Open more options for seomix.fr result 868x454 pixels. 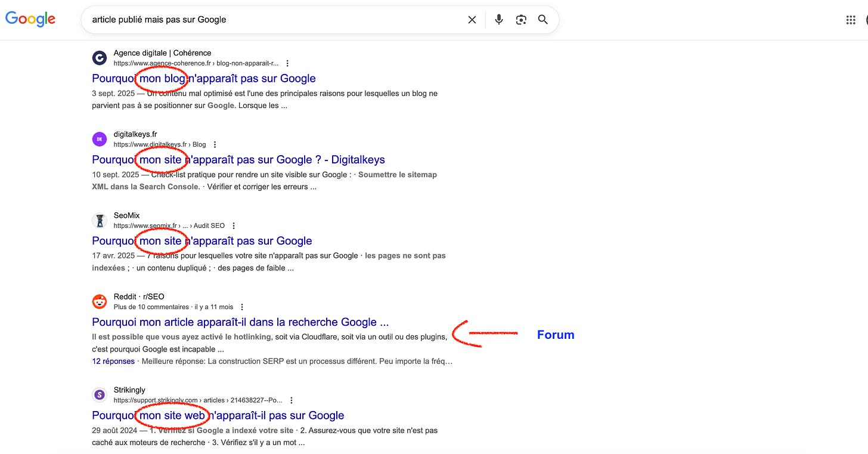coord(234,226)
